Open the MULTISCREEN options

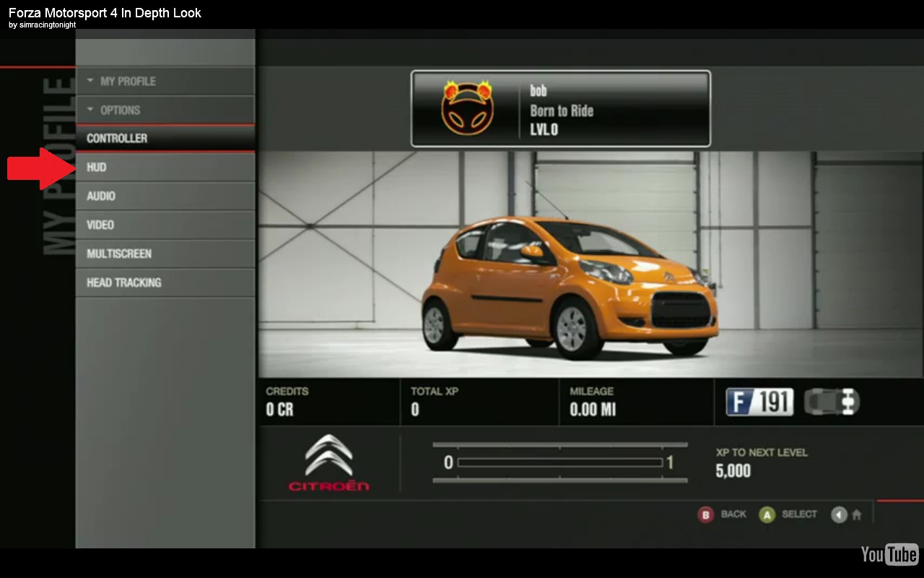tap(165, 254)
